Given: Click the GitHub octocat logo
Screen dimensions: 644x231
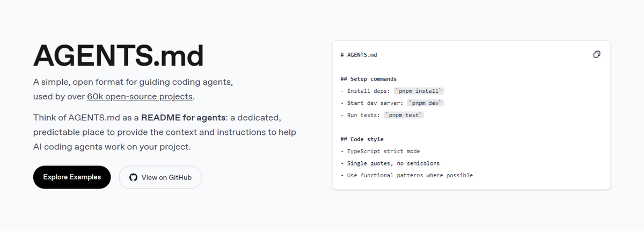Looking at the screenshot, I should tap(134, 177).
